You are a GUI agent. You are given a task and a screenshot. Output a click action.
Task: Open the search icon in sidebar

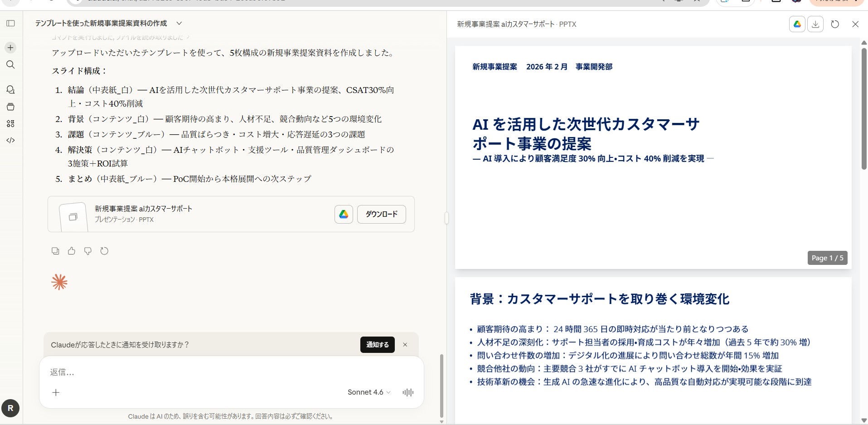(x=10, y=64)
